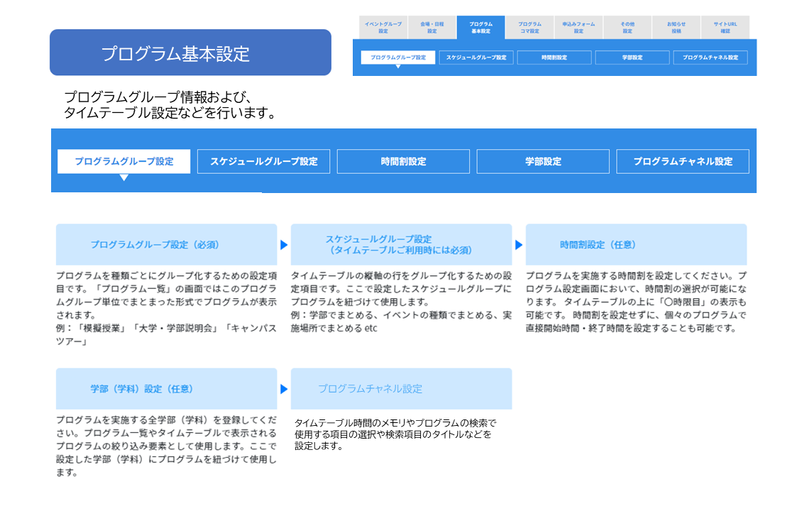This screenshot has width=812, height=511.
Task: Open スケジュールグループ設定 in the large blue bar
Action: click(x=263, y=162)
